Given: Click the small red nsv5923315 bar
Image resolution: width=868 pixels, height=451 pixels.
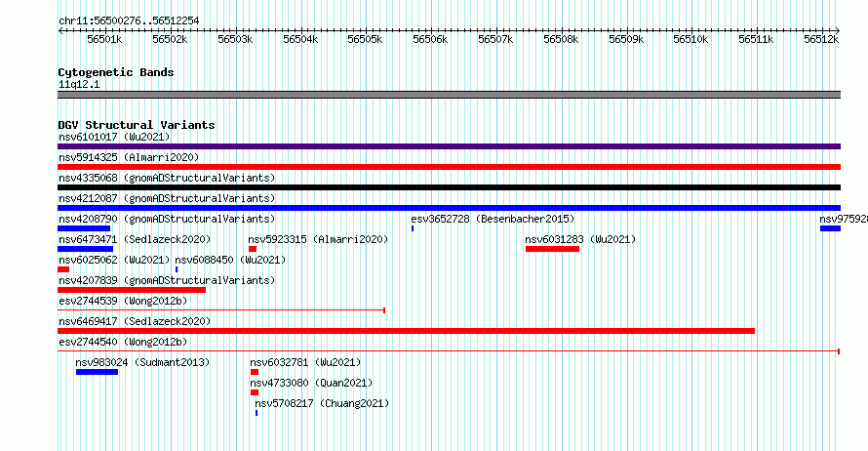Looking at the screenshot, I should pyautogui.click(x=253, y=249).
